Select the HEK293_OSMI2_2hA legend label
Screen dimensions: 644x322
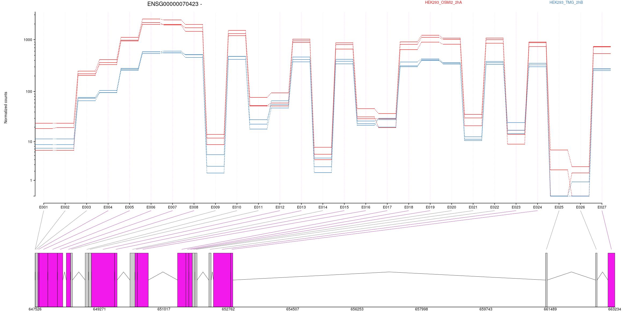pos(444,3)
